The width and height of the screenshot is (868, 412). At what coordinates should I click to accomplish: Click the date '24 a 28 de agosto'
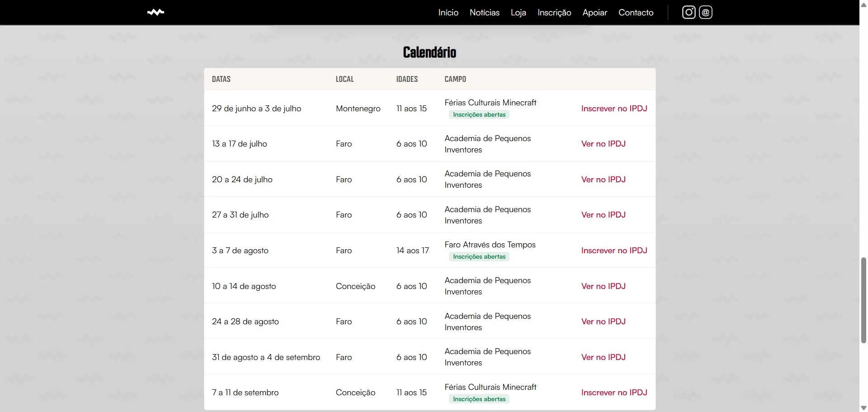[x=245, y=322]
